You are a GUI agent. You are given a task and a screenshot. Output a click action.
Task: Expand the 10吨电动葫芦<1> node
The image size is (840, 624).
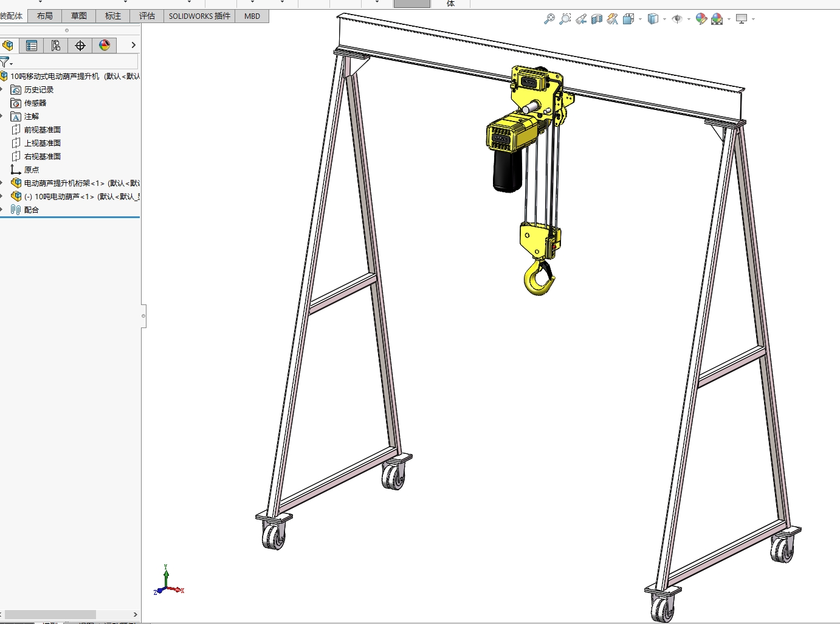pyautogui.click(x=2, y=197)
